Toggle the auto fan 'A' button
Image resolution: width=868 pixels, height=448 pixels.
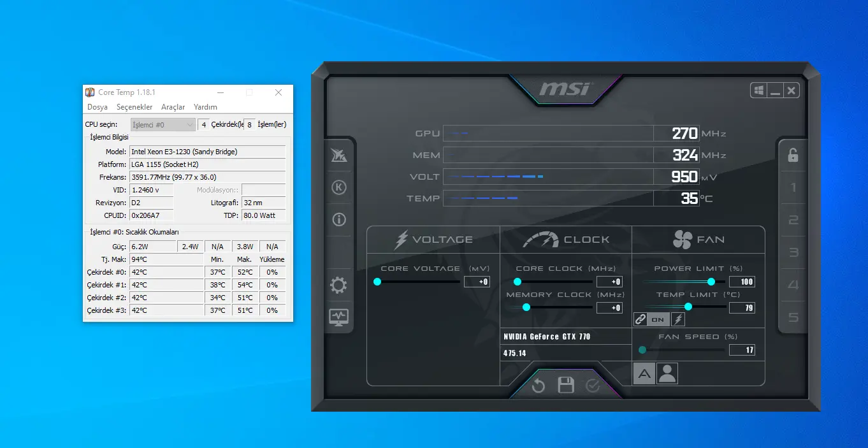tap(644, 373)
